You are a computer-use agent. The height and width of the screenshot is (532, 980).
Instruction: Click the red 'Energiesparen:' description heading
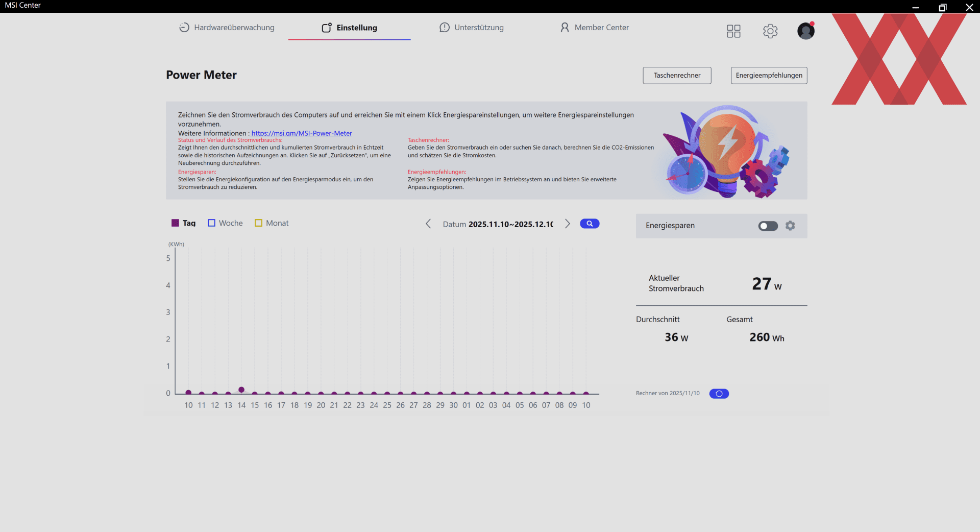point(197,172)
